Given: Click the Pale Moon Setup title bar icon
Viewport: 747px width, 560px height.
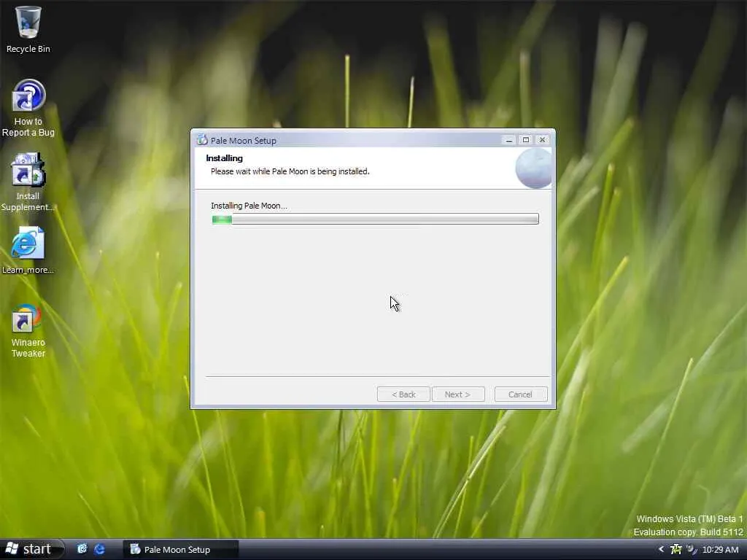Looking at the screenshot, I should click(x=202, y=140).
